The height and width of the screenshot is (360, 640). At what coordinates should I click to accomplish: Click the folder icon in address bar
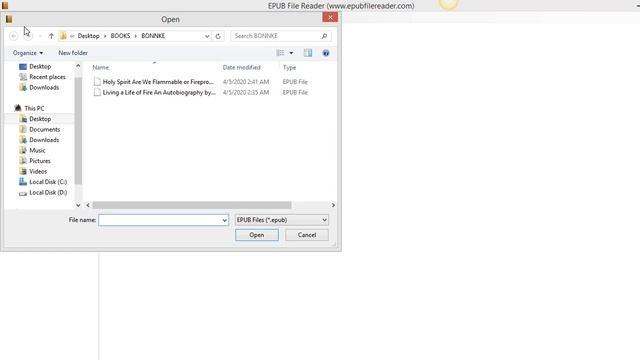coord(63,36)
